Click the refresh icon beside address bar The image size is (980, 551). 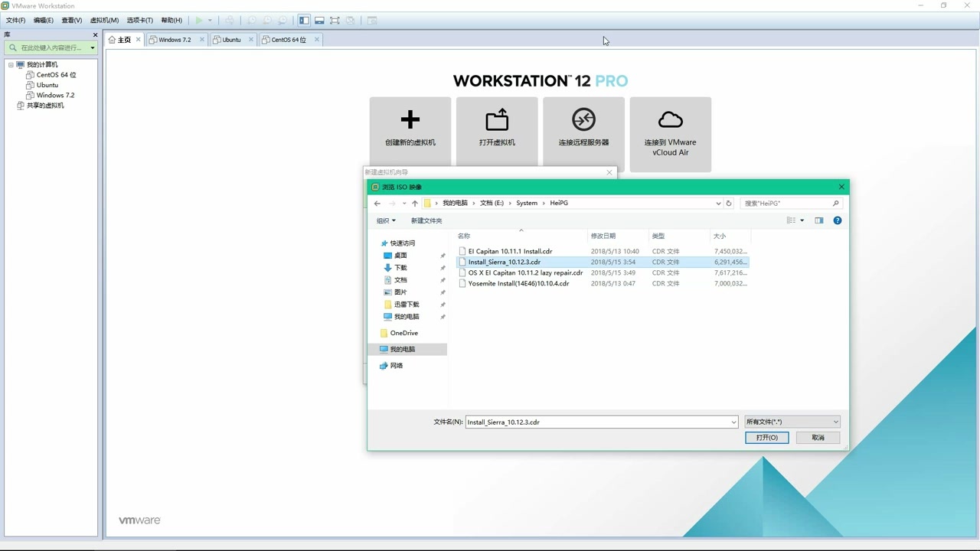click(x=729, y=204)
